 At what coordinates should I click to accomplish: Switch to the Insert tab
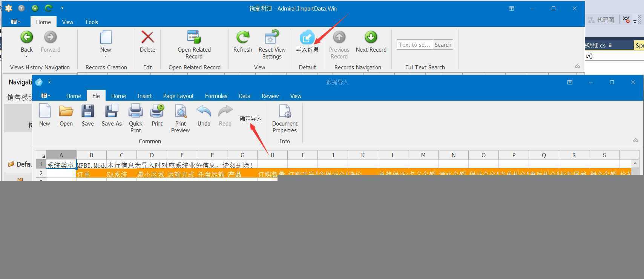tap(144, 96)
